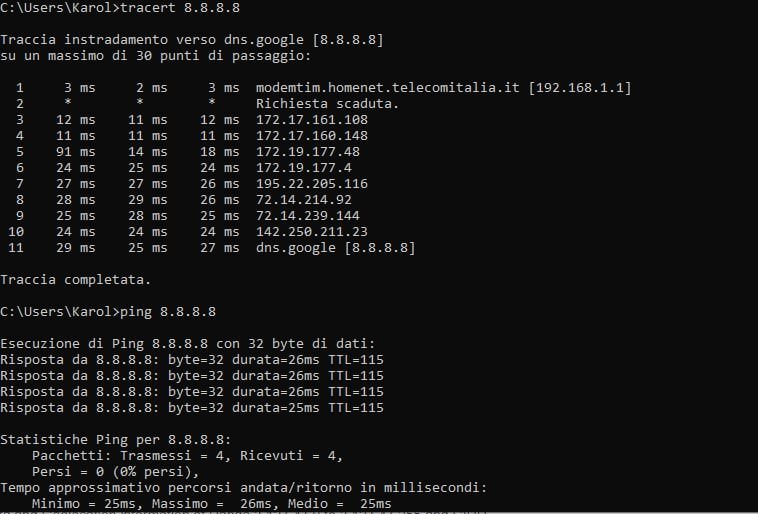The image size is (758, 514).
Task: Click IP address 72.14.239.144
Action: [308, 215]
